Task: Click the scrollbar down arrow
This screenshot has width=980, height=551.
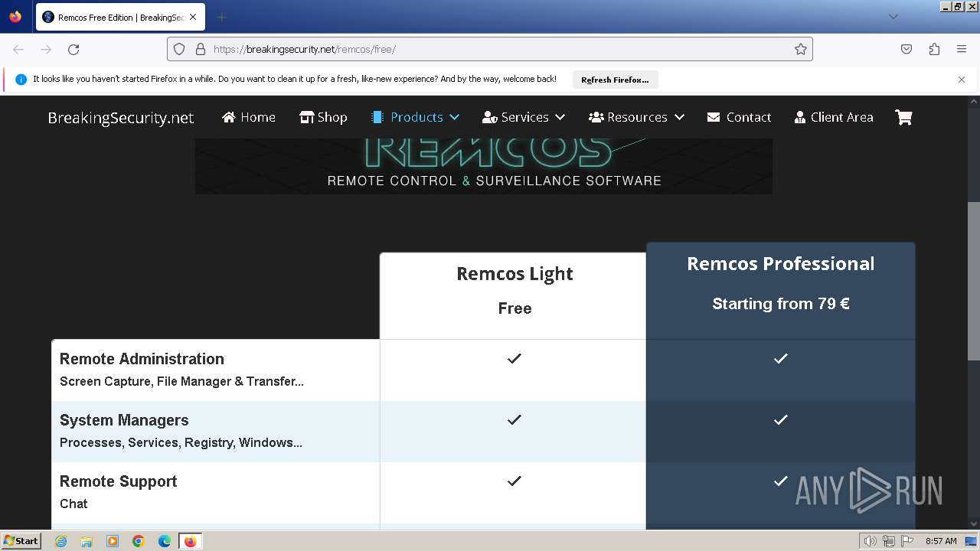Action: (974, 524)
